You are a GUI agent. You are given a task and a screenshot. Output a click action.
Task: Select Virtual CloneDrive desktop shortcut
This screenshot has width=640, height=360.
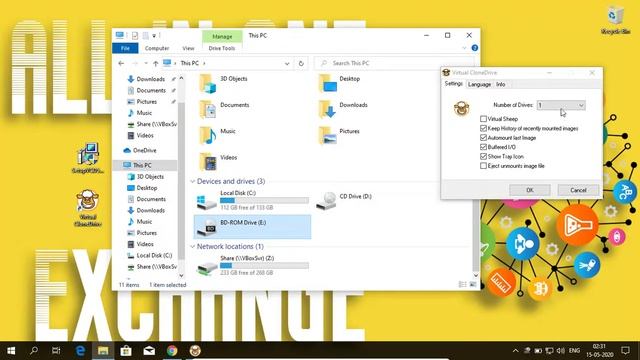click(x=88, y=208)
